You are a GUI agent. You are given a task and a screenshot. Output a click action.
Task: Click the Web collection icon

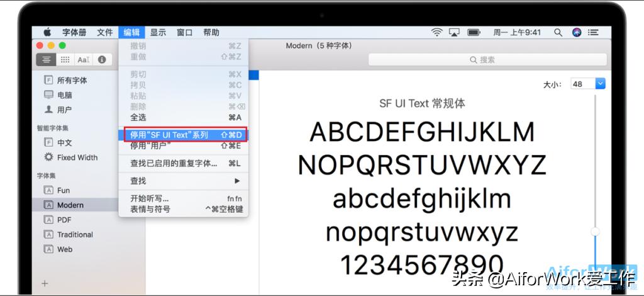tap(49, 249)
